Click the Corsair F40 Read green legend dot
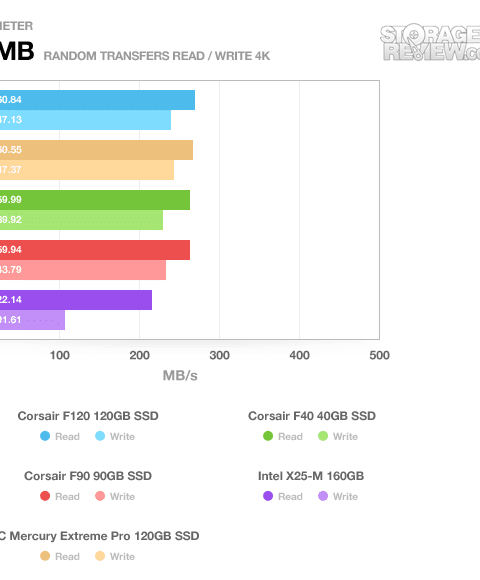The height and width of the screenshot is (580, 480). tap(268, 436)
